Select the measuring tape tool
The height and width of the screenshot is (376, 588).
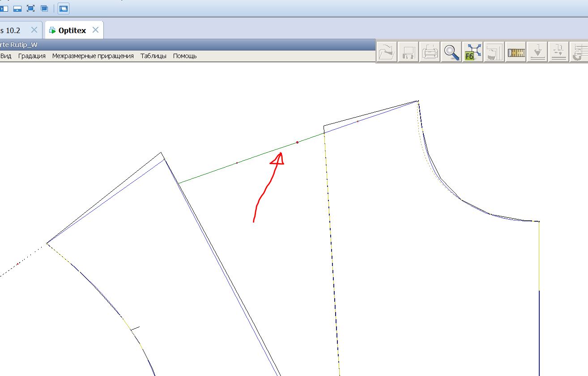tap(516, 52)
